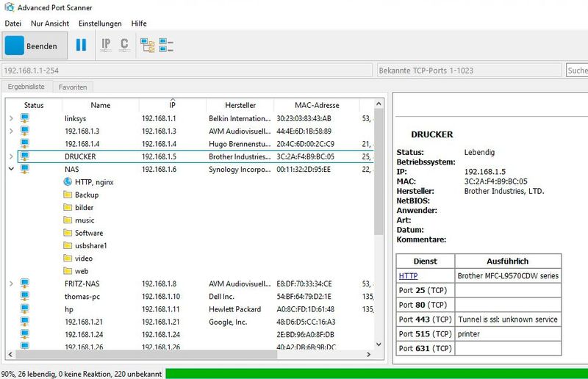Click the usbshare1 folder icon
The image size is (588, 379).
coord(68,245)
